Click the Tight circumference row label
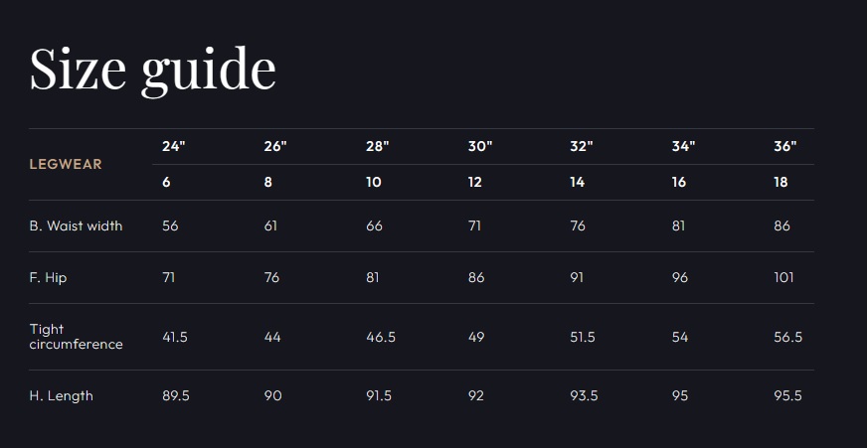Screen dimensions: 868x448 [76, 337]
